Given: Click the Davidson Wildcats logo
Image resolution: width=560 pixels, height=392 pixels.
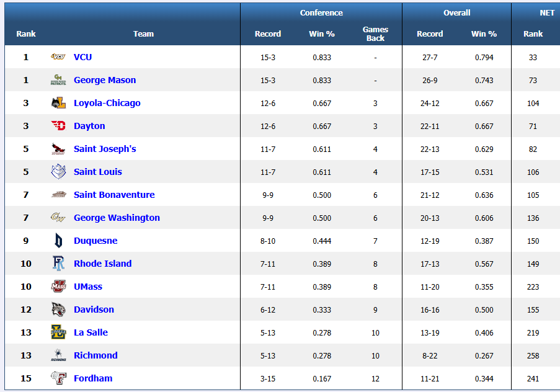Looking at the screenshot, I should [x=58, y=310].
